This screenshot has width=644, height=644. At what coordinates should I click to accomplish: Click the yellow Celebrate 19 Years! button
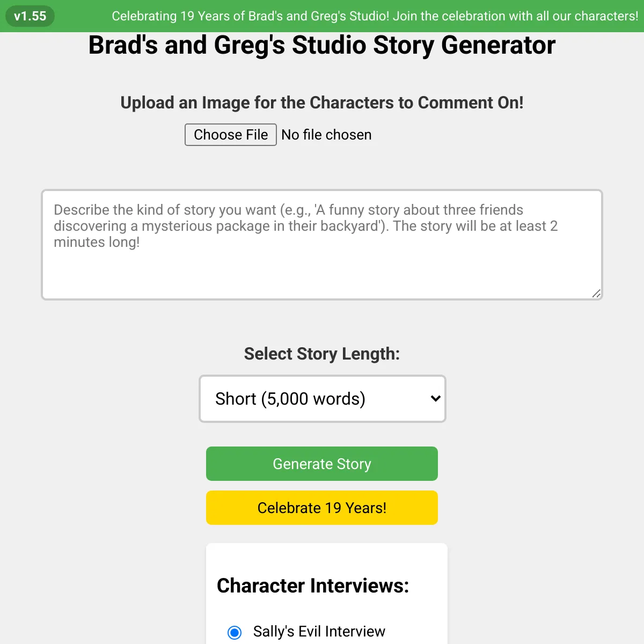pos(322,508)
